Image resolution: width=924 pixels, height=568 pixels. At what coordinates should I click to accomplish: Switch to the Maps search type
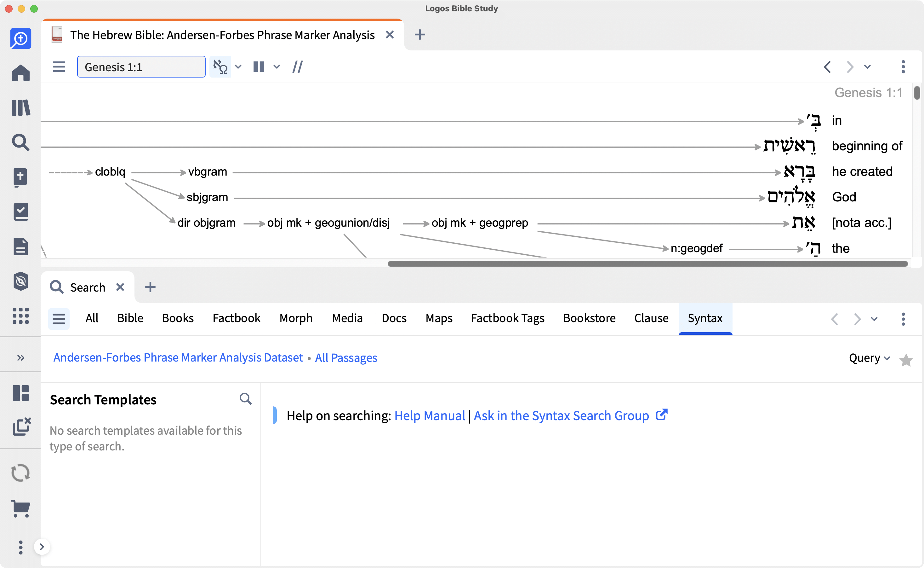439,318
